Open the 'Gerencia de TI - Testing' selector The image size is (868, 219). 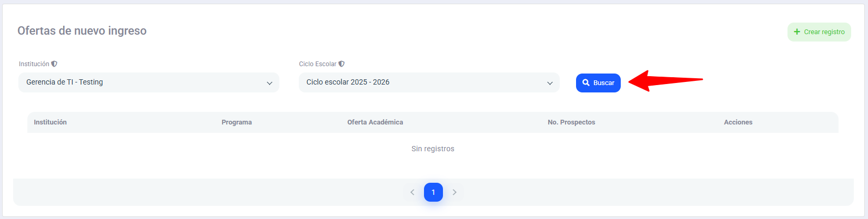tap(142, 82)
